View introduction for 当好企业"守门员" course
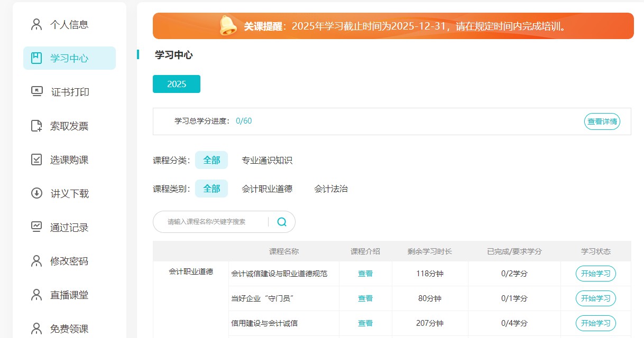This screenshot has width=644, height=338. [365, 298]
